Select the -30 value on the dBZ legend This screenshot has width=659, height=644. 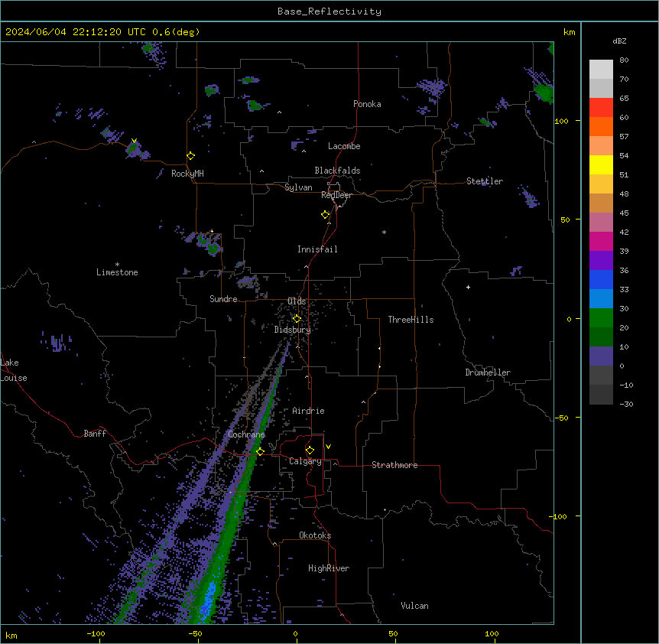[626, 404]
